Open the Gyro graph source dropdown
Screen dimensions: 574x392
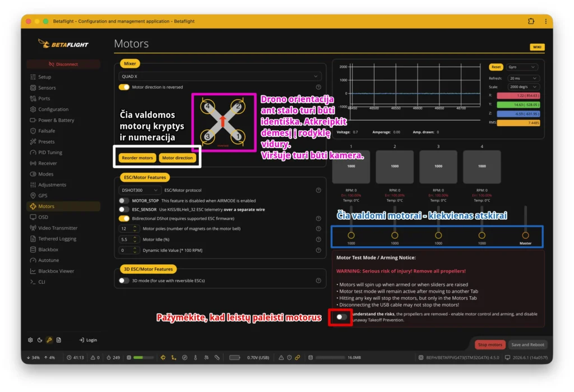pyautogui.click(x=522, y=67)
